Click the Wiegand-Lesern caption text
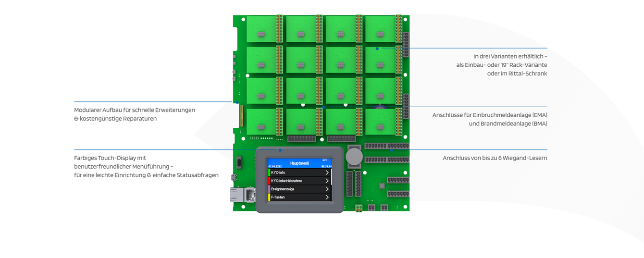This screenshot has width=644, height=258. coord(495,158)
